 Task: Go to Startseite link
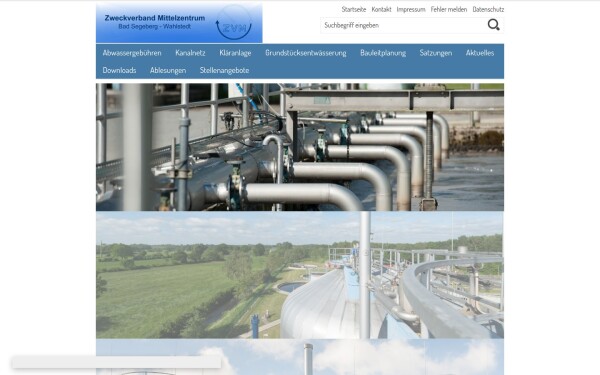tap(354, 9)
